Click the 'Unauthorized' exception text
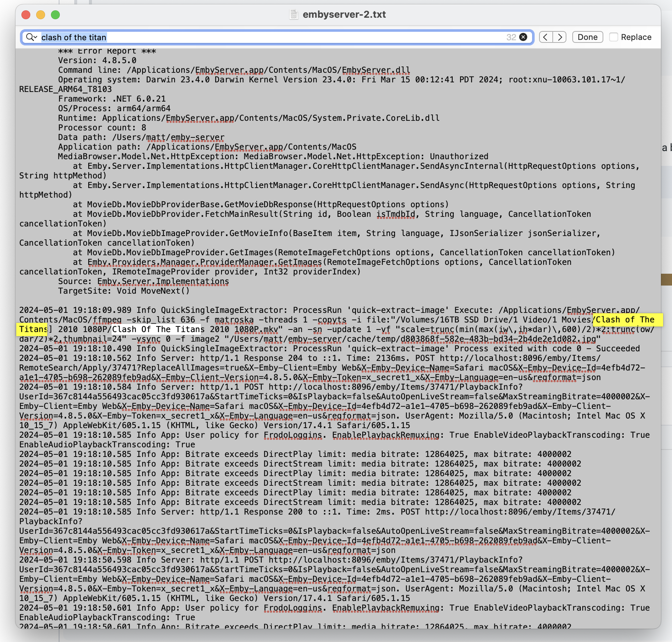 [x=459, y=156]
